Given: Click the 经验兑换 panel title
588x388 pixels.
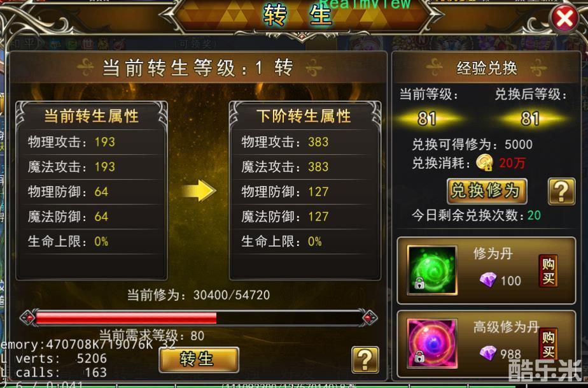Looking at the screenshot, I should [487, 68].
